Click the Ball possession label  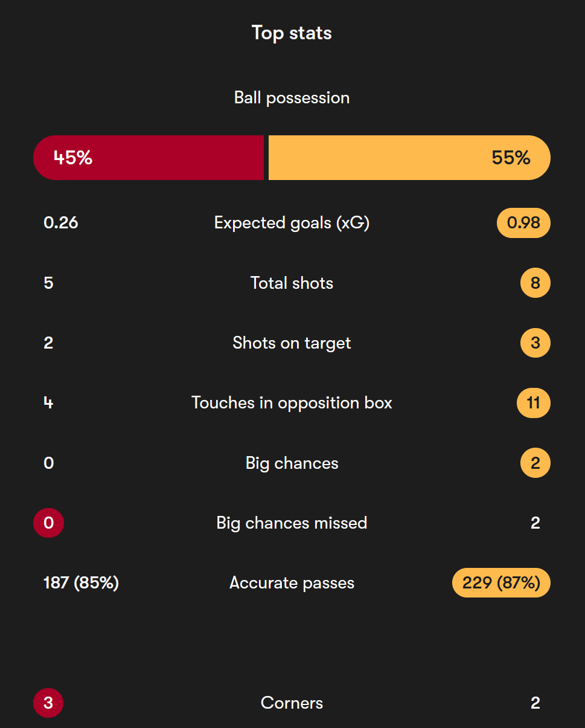point(292,98)
